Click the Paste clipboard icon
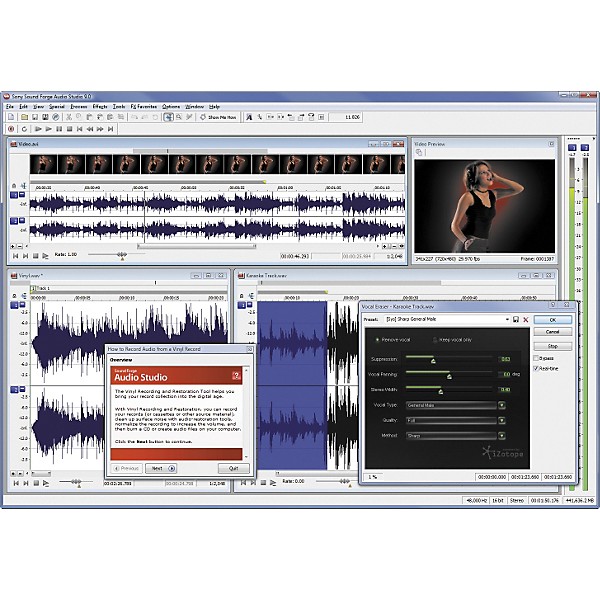Screen dimensions: 600x600 (89, 117)
